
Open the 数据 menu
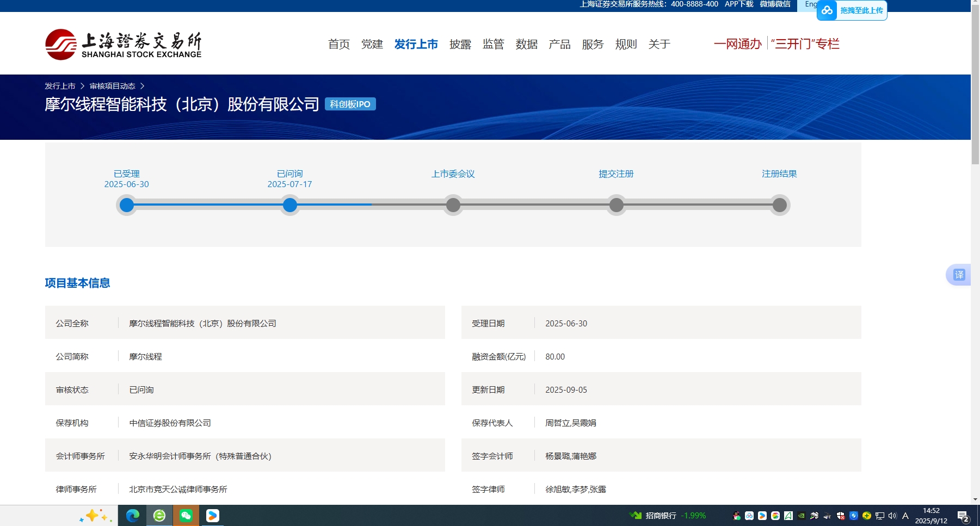pos(527,44)
